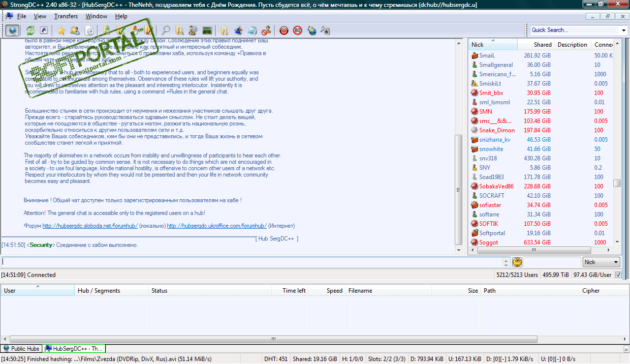Toggle the 80 speed limiter icon
This screenshot has width=630, height=364.
click(298, 30)
